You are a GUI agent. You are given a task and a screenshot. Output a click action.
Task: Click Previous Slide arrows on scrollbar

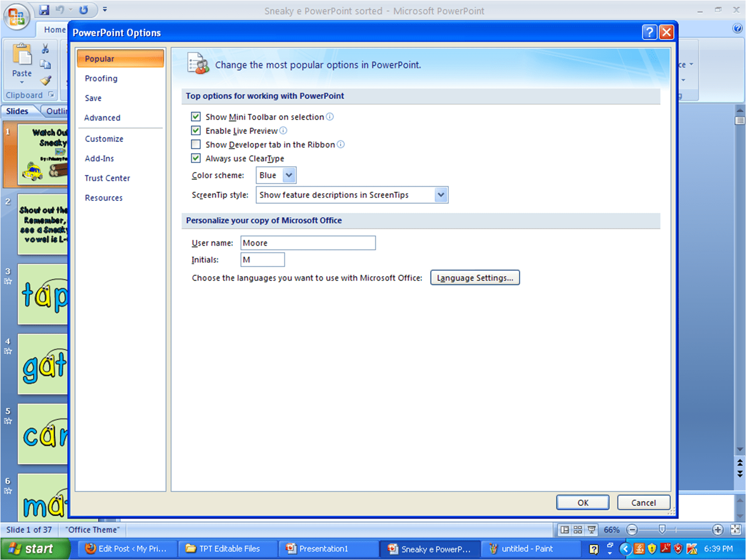(x=740, y=462)
